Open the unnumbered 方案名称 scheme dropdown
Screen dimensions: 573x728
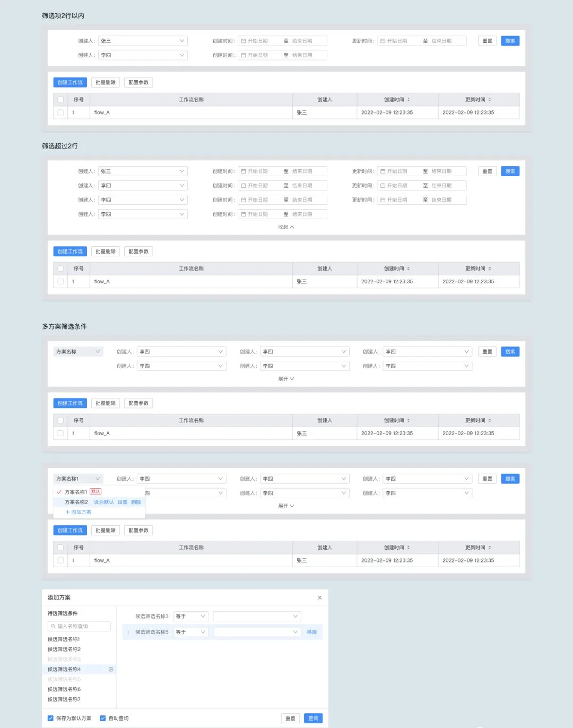pyautogui.click(x=78, y=352)
